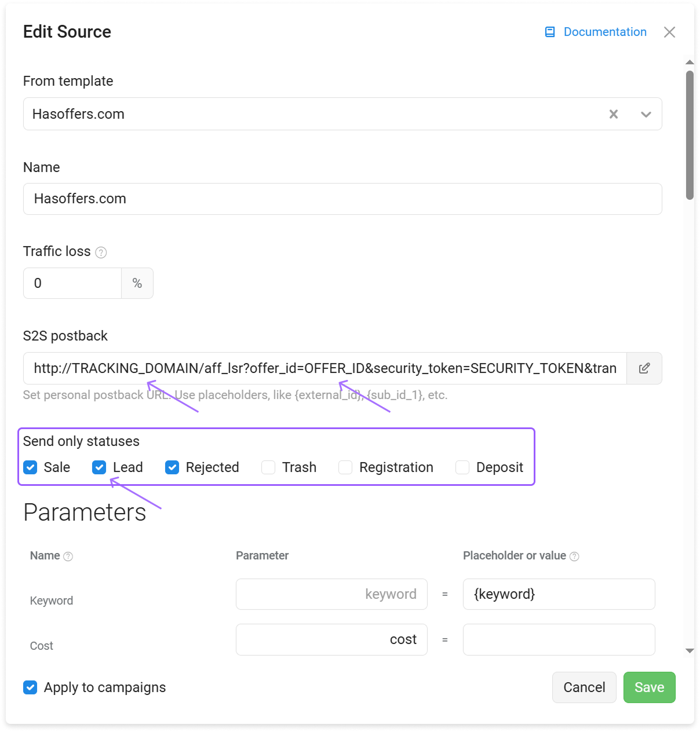Click the scrollbar down arrow
This screenshot has height=732, width=700.
[x=690, y=651]
